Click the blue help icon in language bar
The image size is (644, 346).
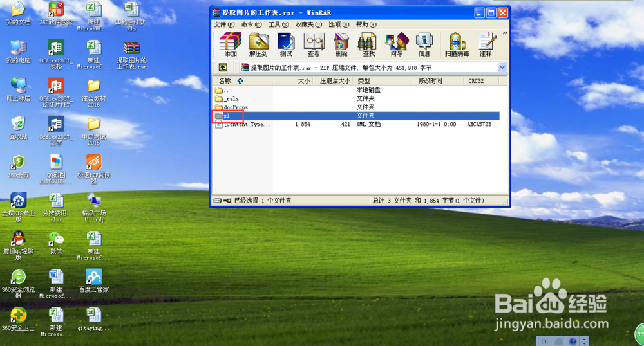click(x=573, y=341)
